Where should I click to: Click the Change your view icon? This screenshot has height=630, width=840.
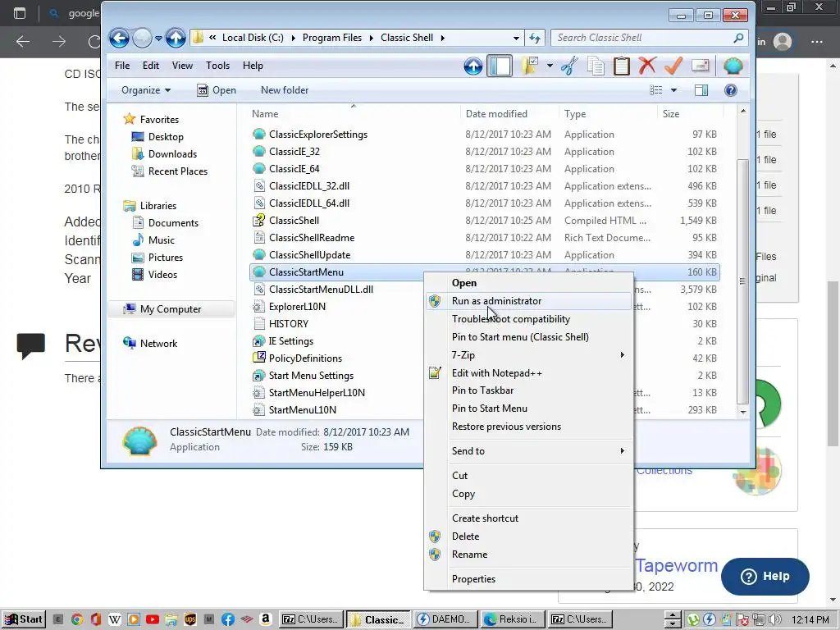coord(655,90)
